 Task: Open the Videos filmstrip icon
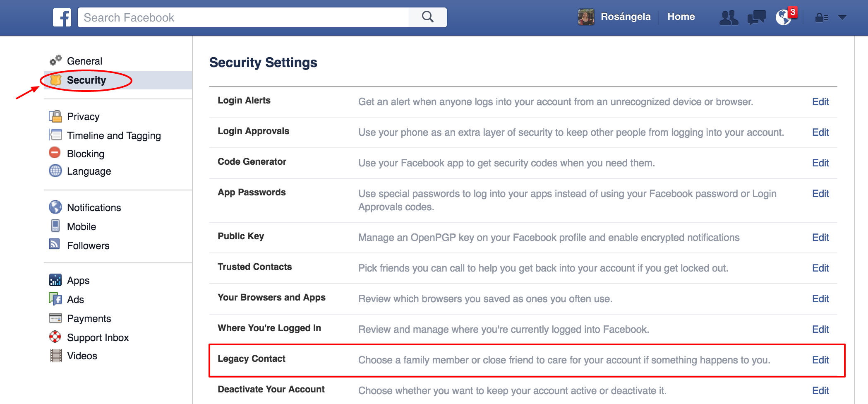click(55, 356)
